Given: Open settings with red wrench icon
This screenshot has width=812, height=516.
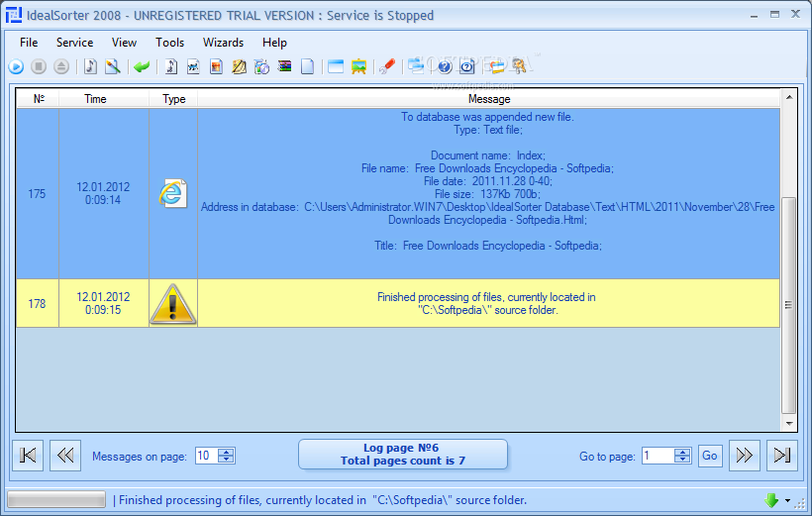Looking at the screenshot, I should 387,66.
